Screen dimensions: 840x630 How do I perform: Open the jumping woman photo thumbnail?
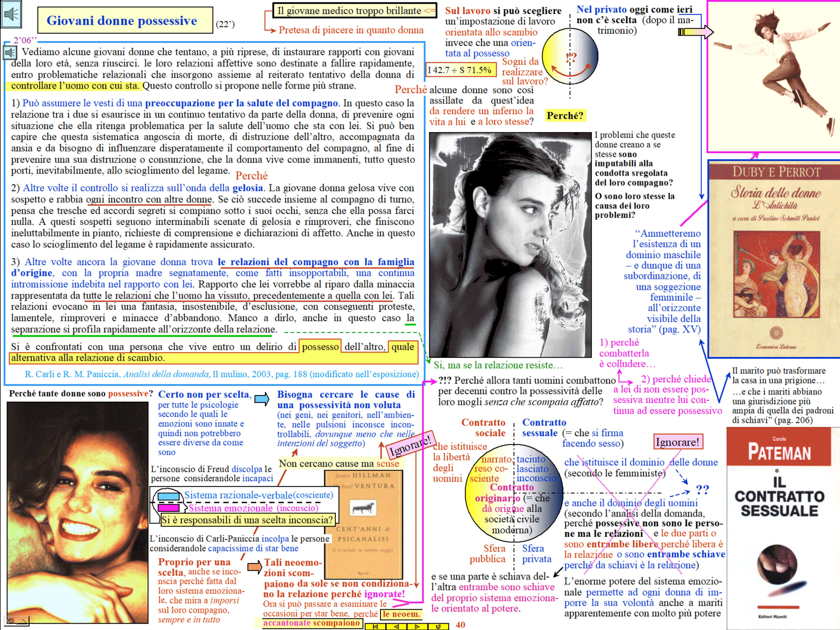(773, 76)
